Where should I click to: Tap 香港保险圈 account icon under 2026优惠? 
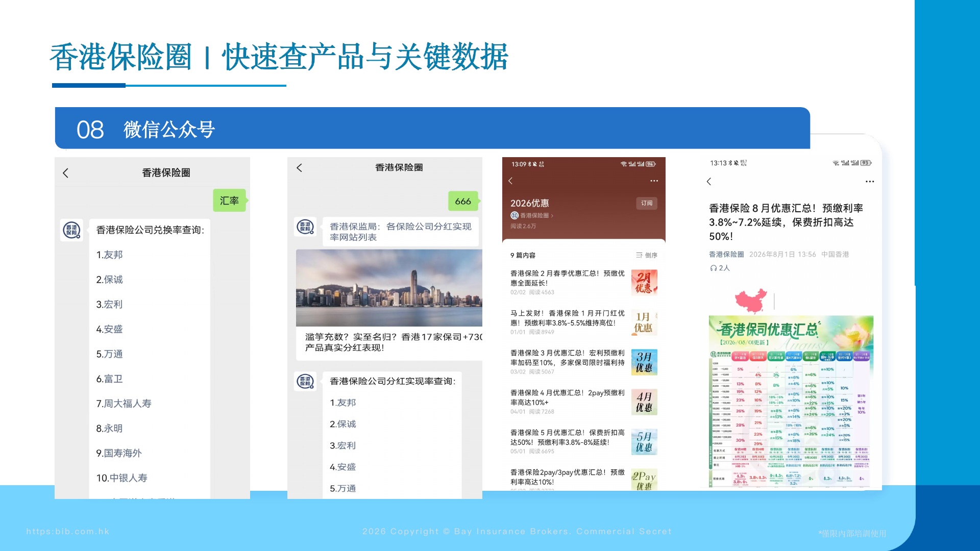tap(514, 215)
